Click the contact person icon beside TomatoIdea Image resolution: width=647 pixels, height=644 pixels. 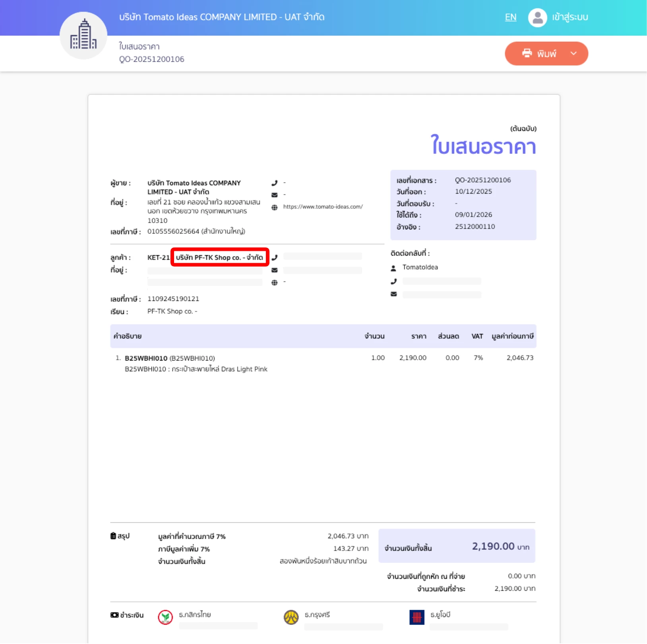point(393,268)
